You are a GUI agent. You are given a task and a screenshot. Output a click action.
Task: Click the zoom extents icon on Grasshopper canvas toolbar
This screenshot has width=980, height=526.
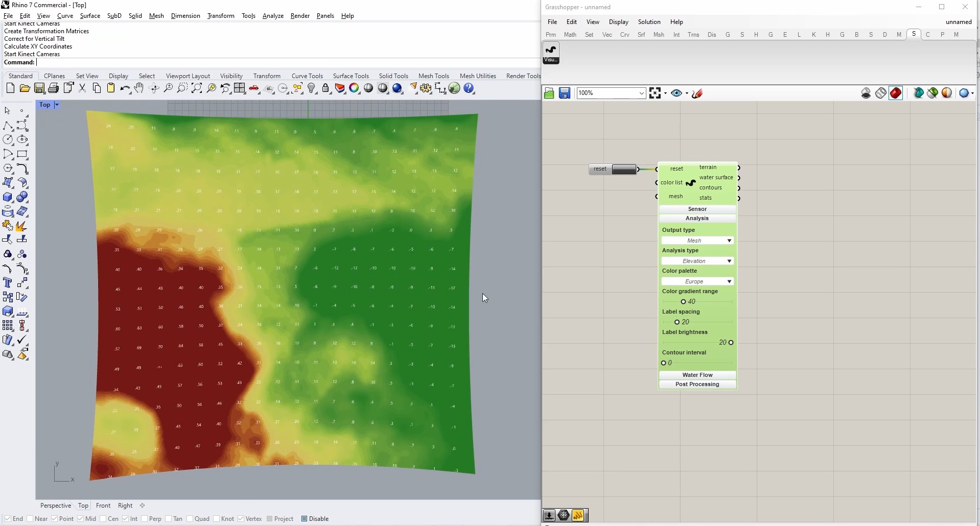[655, 93]
